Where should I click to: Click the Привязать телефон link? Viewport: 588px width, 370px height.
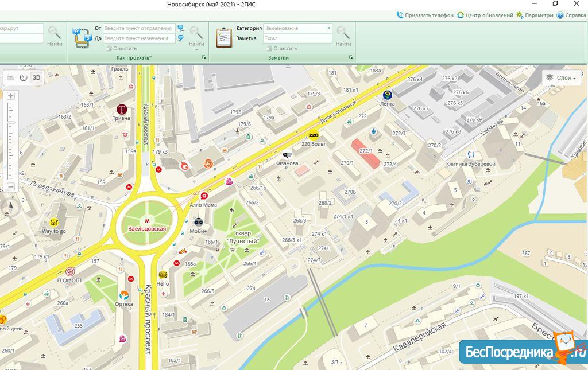(425, 15)
